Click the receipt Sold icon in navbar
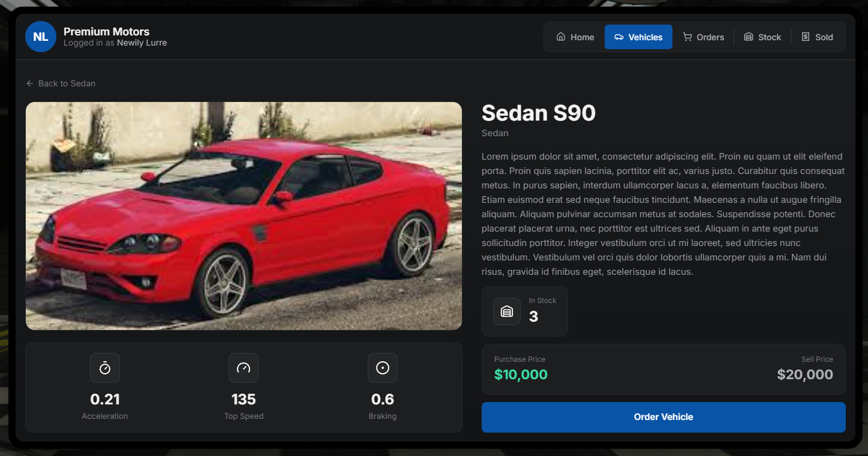Image resolution: width=868 pixels, height=456 pixels. tap(806, 37)
